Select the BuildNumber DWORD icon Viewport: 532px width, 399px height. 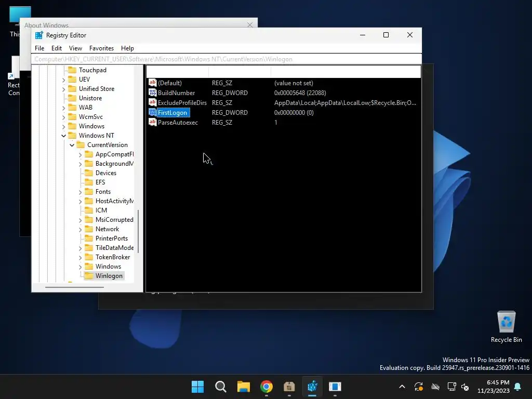[x=152, y=92]
